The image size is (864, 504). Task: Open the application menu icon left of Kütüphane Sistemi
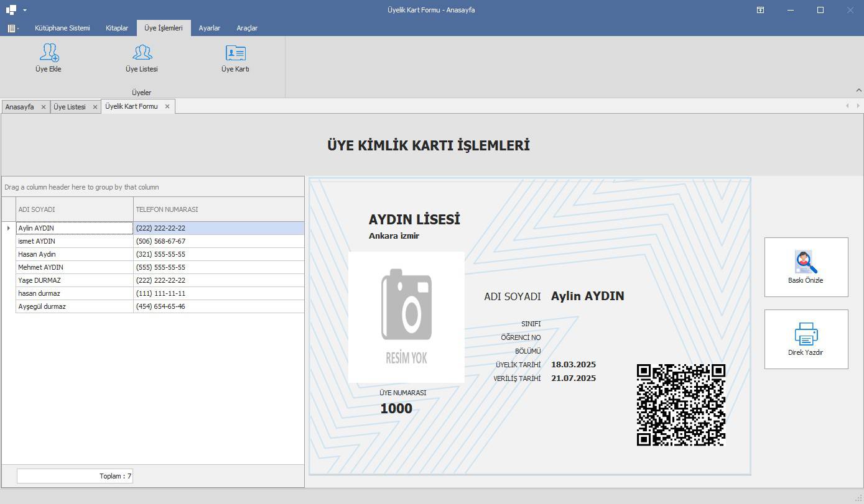click(x=12, y=29)
